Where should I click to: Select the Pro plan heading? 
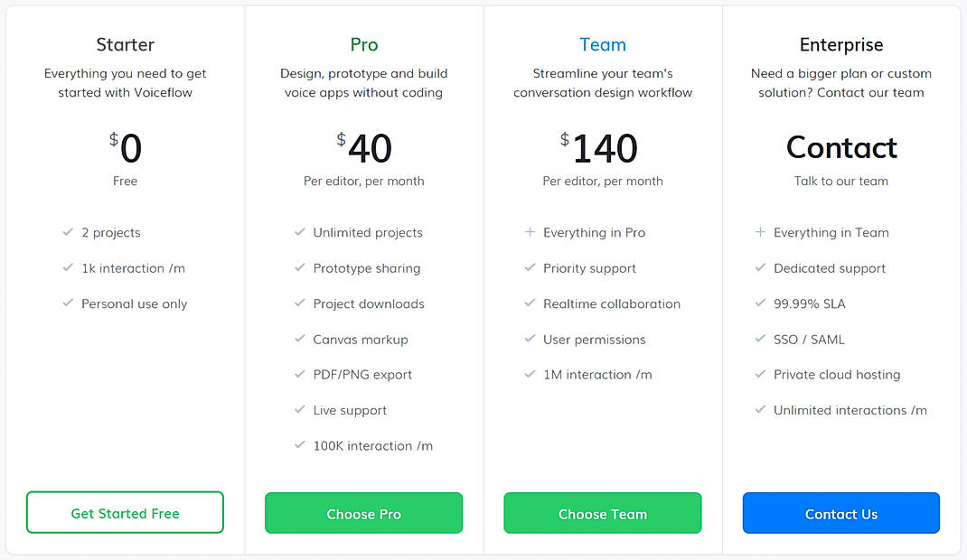point(363,44)
